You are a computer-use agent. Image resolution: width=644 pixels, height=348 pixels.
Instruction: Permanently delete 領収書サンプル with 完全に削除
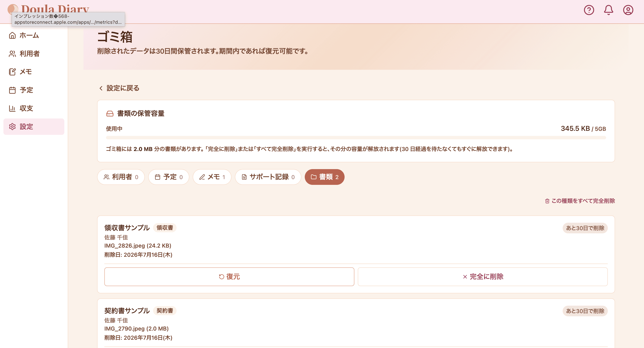[x=483, y=277]
